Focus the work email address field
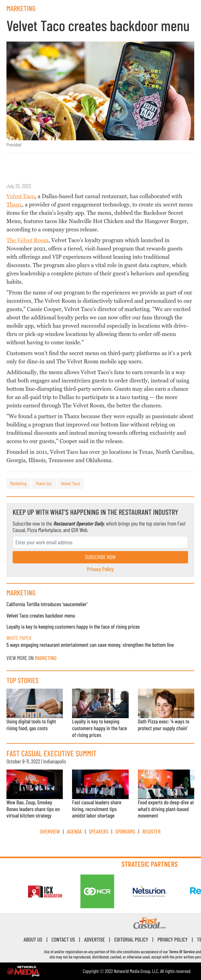Image resolution: width=201 pixels, height=980 pixels. pyautogui.click(x=100, y=542)
